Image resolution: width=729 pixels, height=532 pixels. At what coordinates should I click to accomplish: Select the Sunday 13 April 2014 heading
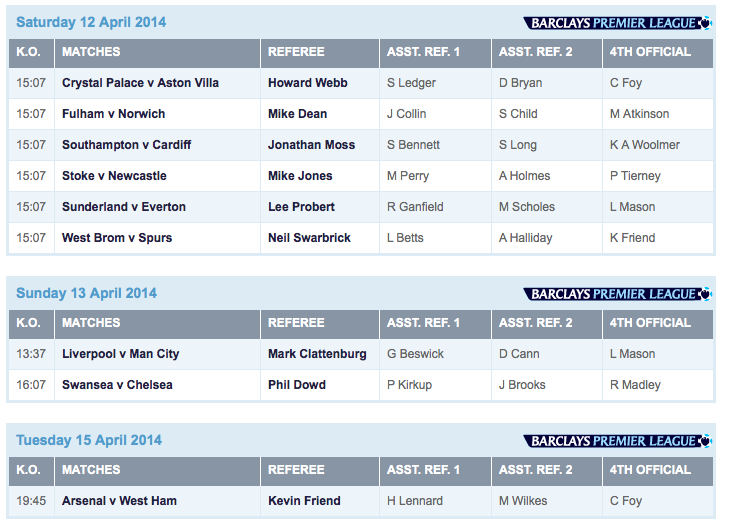87,294
